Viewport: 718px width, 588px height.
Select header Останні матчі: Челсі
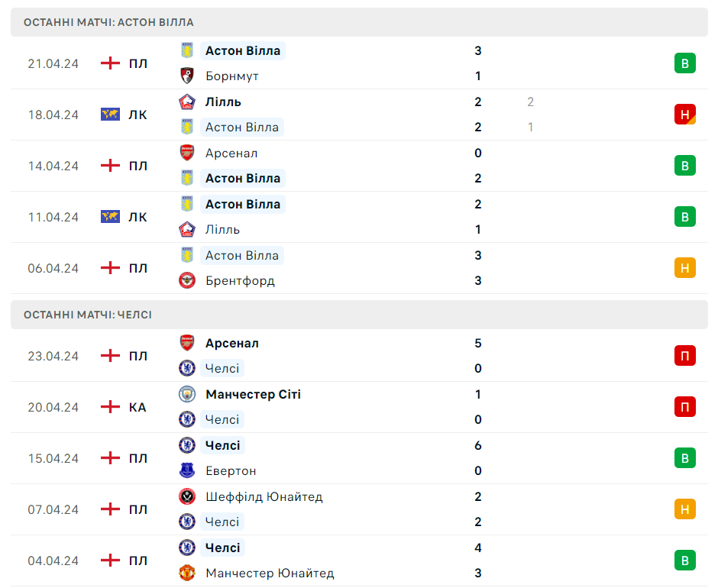tap(88, 315)
